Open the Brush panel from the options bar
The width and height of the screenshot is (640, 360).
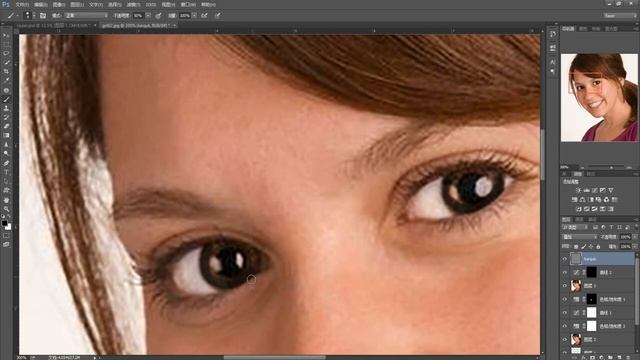[x=43, y=16]
